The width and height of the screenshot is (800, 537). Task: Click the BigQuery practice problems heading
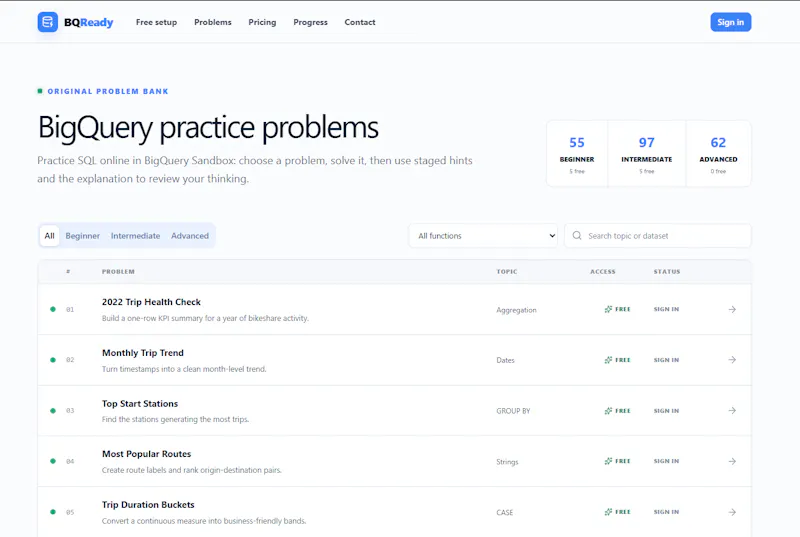(x=208, y=127)
